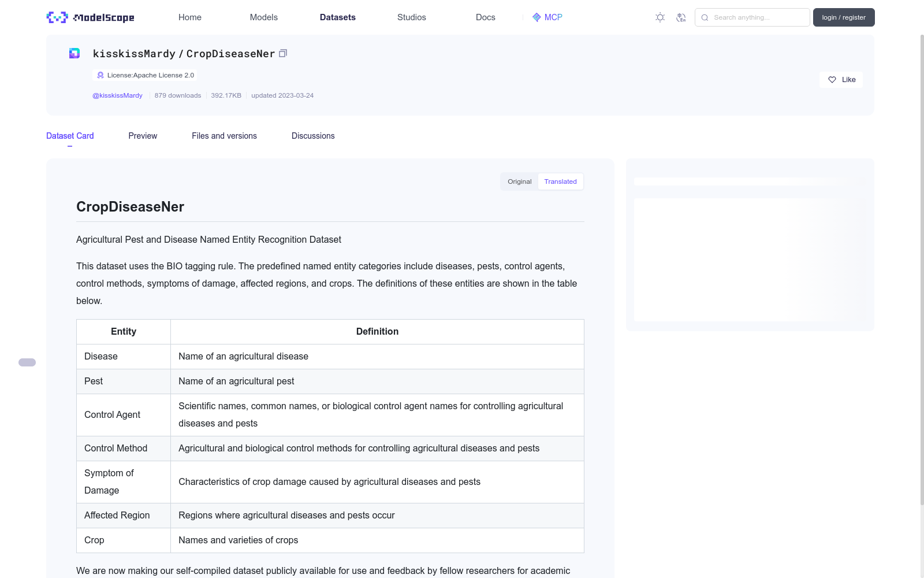Image resolution: width=924 pixels, height=578 pixels.
Task: Open the Files and versions tab
Action: 224,136
